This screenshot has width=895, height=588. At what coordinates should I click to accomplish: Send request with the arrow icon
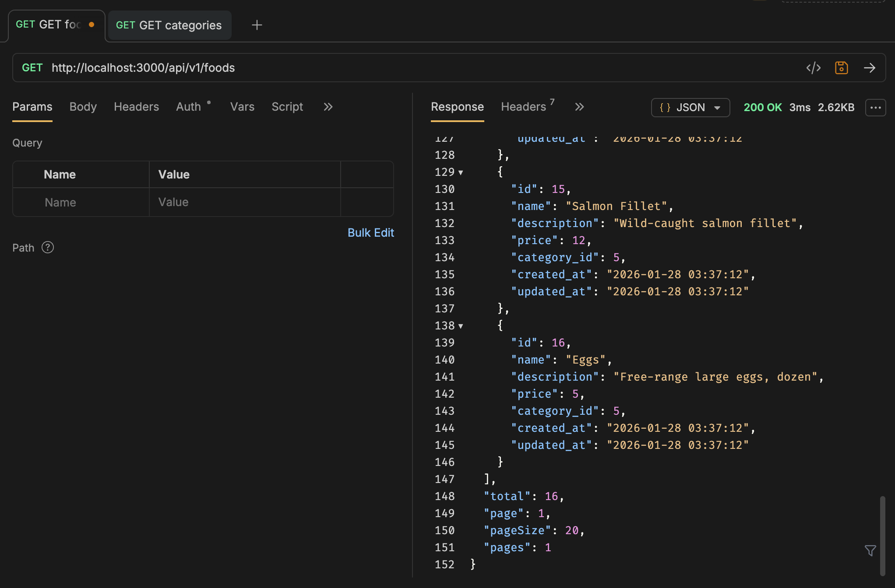click(869, 68)
